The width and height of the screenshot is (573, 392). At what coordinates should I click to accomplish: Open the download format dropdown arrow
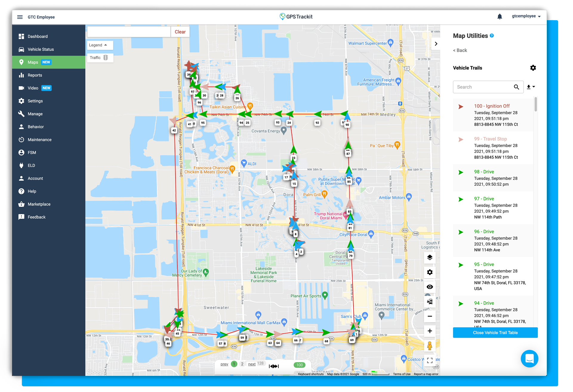pos(534,87)
